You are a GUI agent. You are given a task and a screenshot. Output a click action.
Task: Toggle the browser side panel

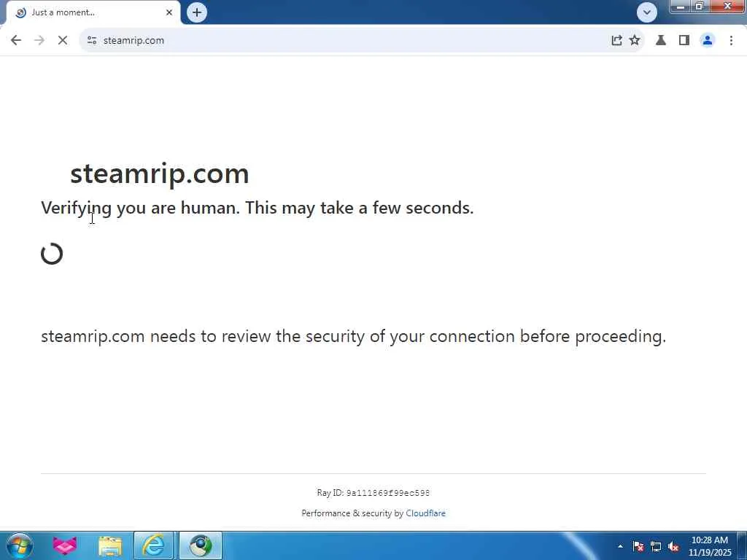(684, 41)
